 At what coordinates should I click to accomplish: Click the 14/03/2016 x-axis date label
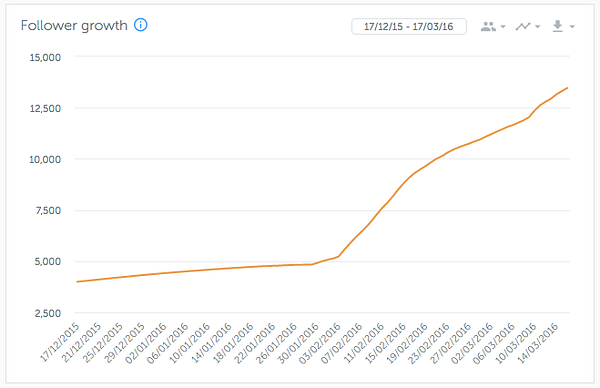537,342
